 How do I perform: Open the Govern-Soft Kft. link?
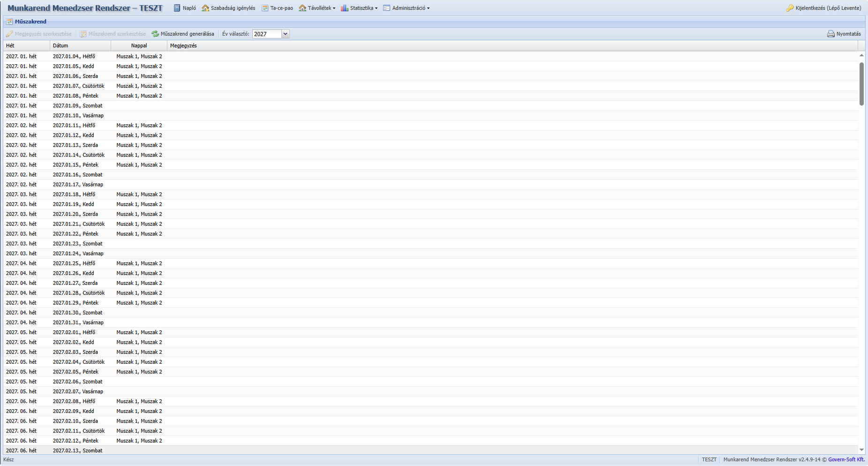[846, 459]
